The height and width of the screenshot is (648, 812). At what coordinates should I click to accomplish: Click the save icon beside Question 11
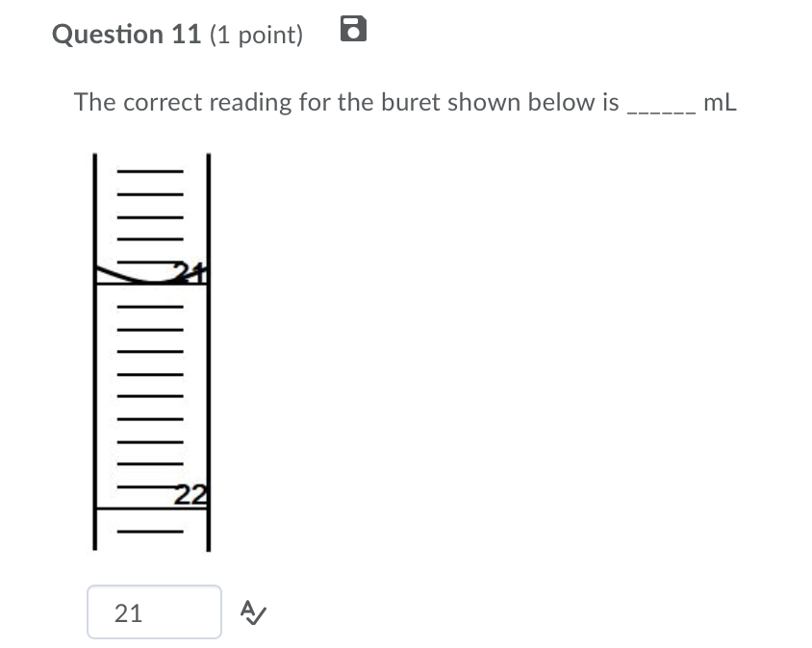(353, 31)
